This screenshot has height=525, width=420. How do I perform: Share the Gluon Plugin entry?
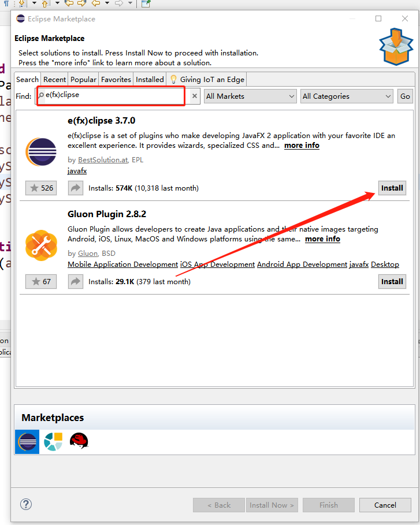75,281
